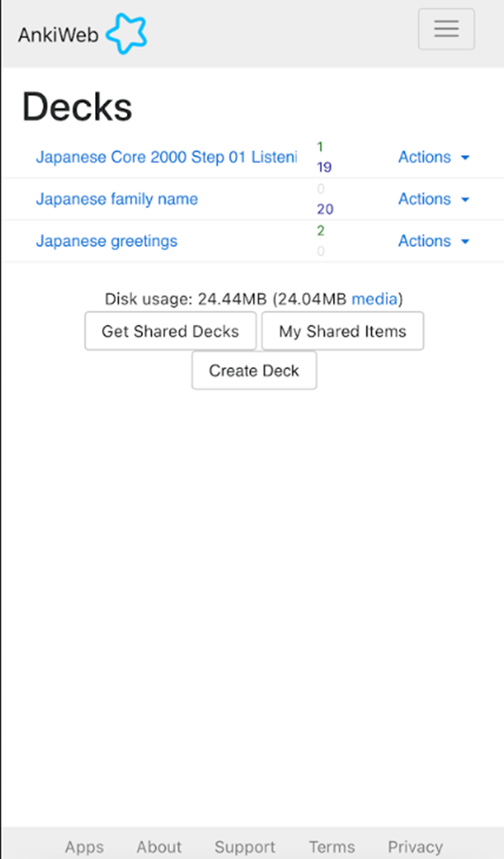Expand Actions for Japanese Core 2000 deck
The height and width of the screenshot is (859, 504).
click(x=434, y=157)
